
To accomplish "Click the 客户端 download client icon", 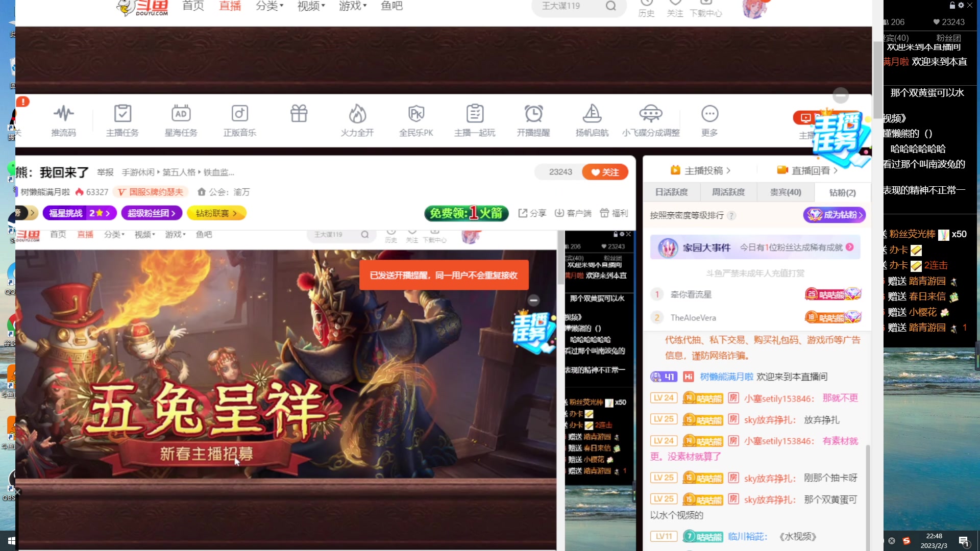I will (x=573, y=213).
